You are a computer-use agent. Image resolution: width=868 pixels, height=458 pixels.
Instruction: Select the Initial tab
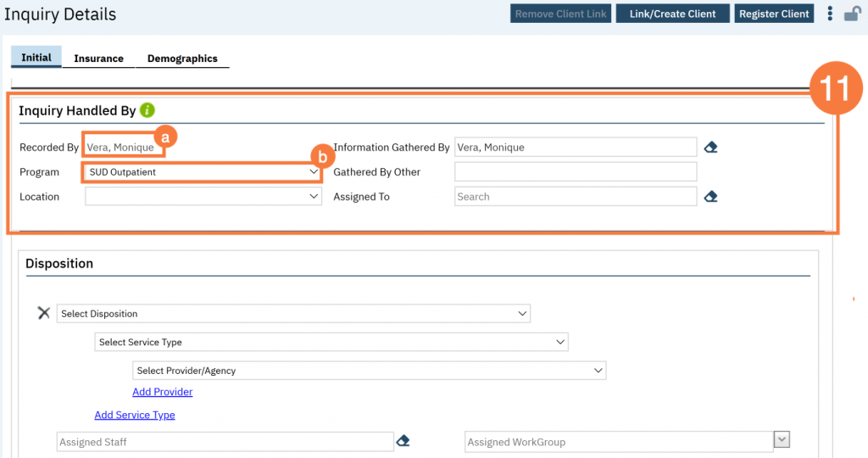pos(36,58)
